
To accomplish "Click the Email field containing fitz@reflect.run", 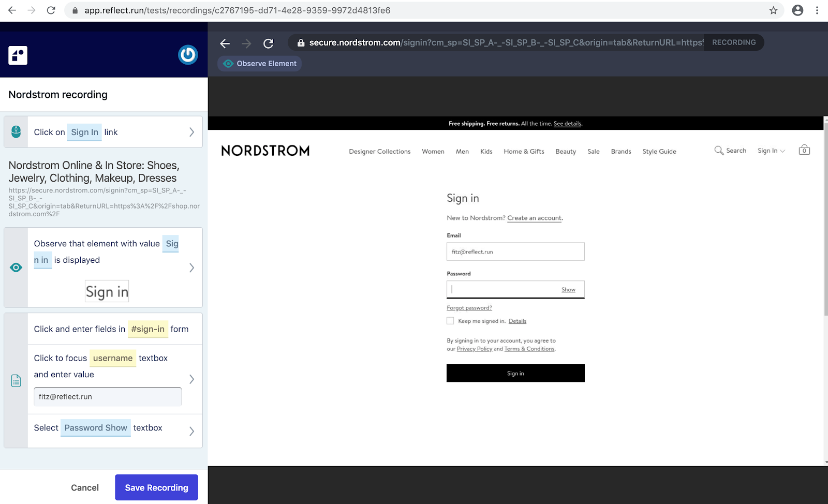I will pos(515,251).
